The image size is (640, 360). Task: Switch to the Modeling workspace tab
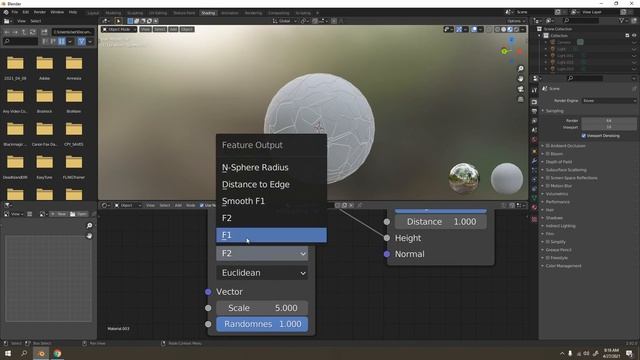pos(113,13)
